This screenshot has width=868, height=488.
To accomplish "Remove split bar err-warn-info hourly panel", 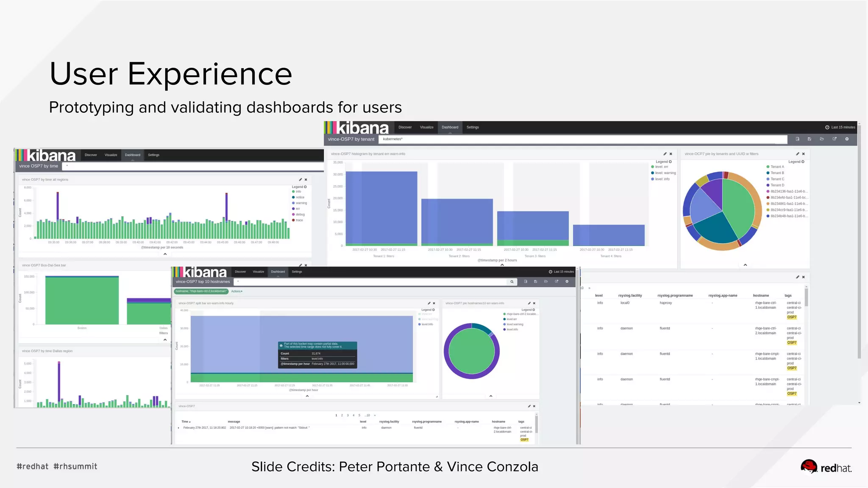I will (434, 303).
